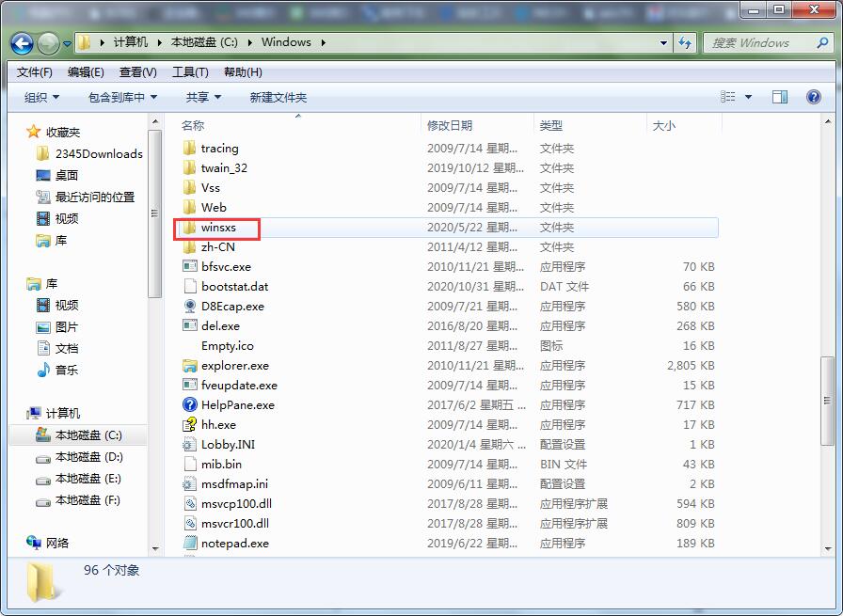
Task: Sort by the 修改日期 column header
Action: (450, 126)
